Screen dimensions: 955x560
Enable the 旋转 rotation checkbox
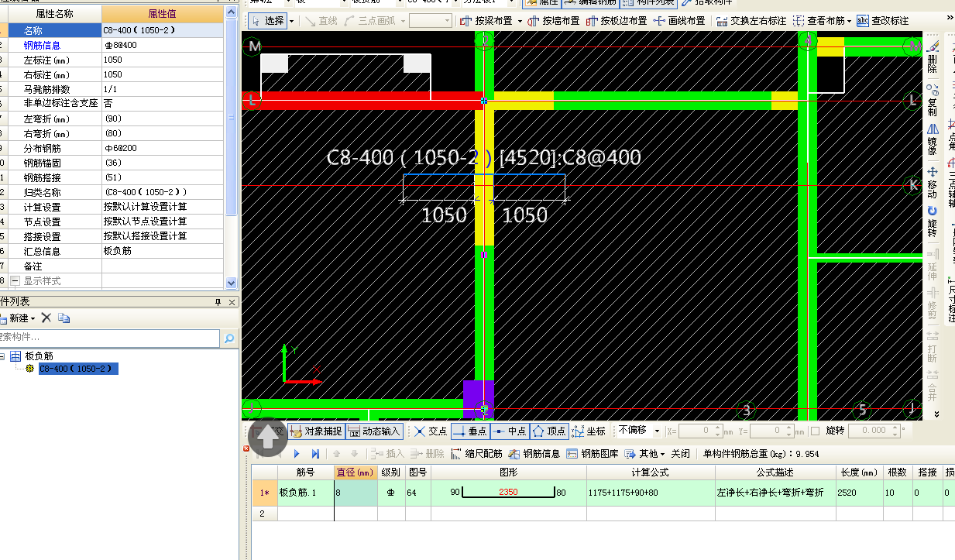coord(816,431)
